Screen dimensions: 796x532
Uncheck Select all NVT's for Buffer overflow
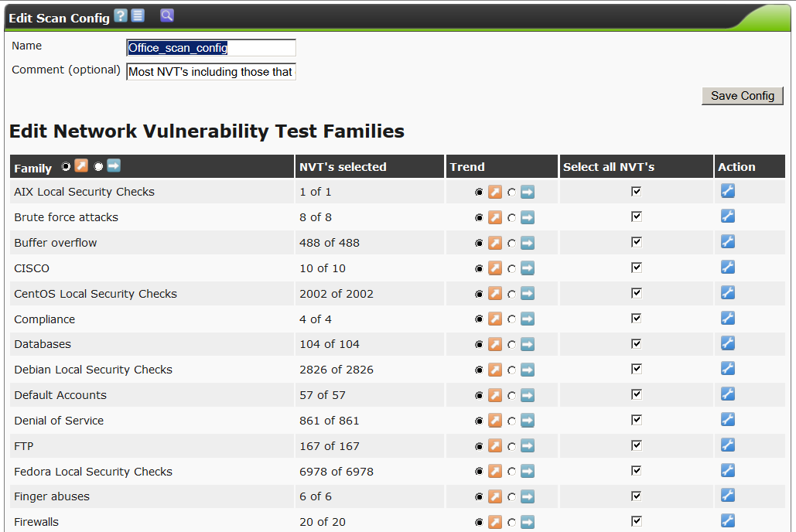(x=637, y=242)
